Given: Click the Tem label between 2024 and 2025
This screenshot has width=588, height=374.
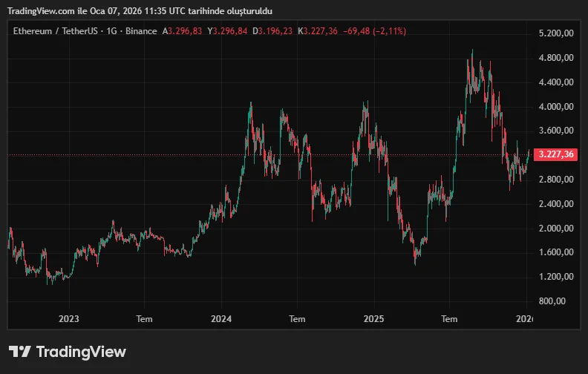Looking at the screenshot, I should [297, 319].
